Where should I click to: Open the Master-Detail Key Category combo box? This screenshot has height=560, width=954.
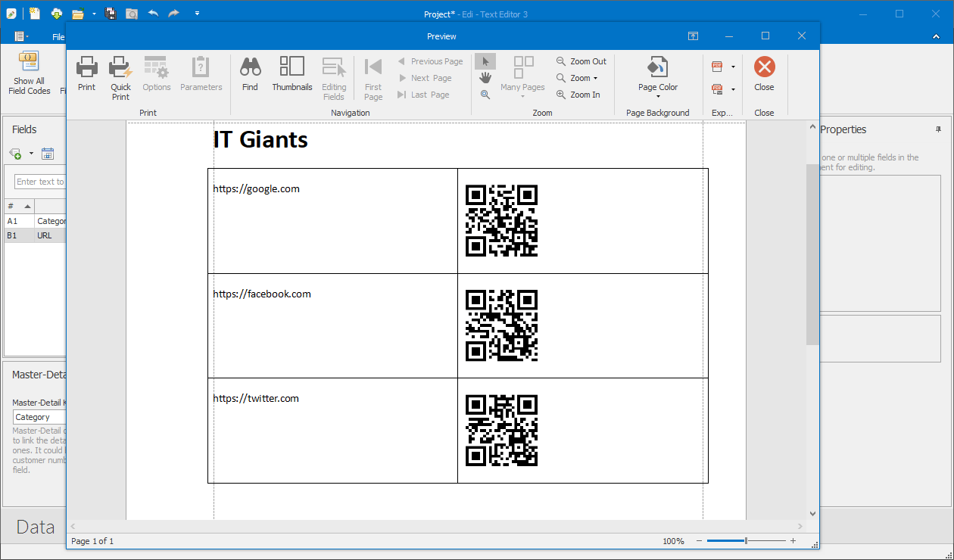[39, 416]
